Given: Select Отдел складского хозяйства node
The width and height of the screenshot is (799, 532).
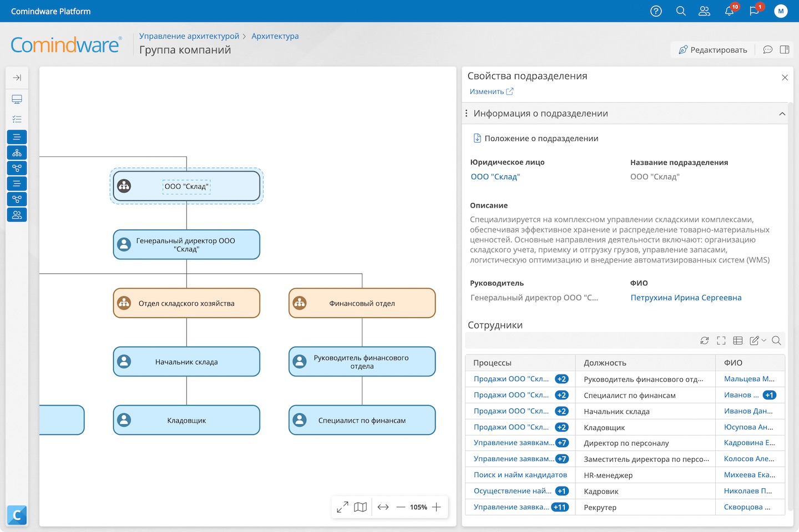Looking at the screenshot, I should coord(186,303).
